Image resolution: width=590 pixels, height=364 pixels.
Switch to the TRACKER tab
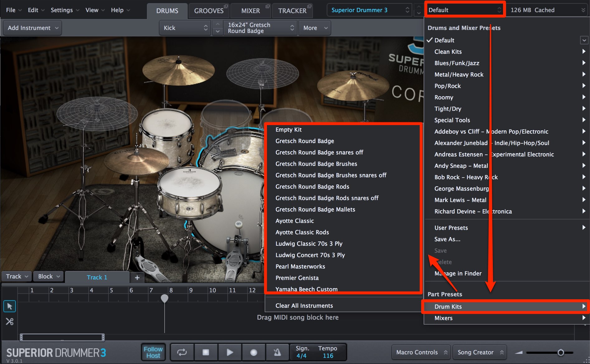coord(292,11)
